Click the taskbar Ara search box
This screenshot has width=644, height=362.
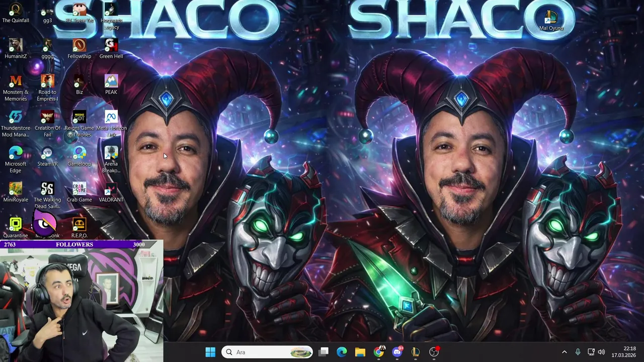click(267, 352)
